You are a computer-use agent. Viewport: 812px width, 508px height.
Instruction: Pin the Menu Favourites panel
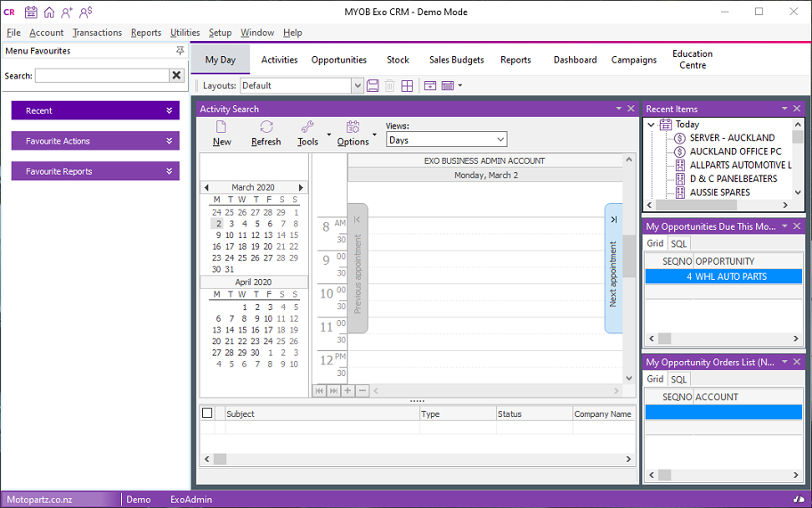point(181,51)
